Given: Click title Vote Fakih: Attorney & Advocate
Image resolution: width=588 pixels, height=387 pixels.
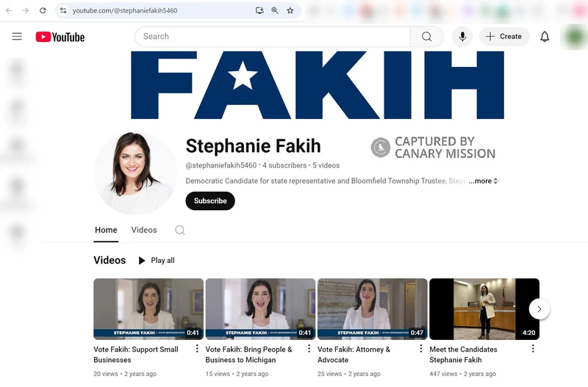Looking at the screenshot, I should click(354, 355).
